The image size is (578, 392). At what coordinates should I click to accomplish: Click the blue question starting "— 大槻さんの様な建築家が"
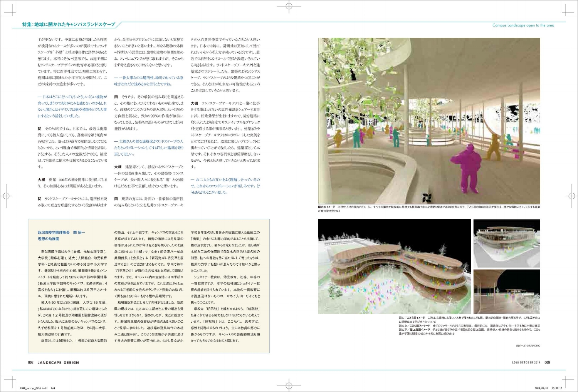point(149,148)
